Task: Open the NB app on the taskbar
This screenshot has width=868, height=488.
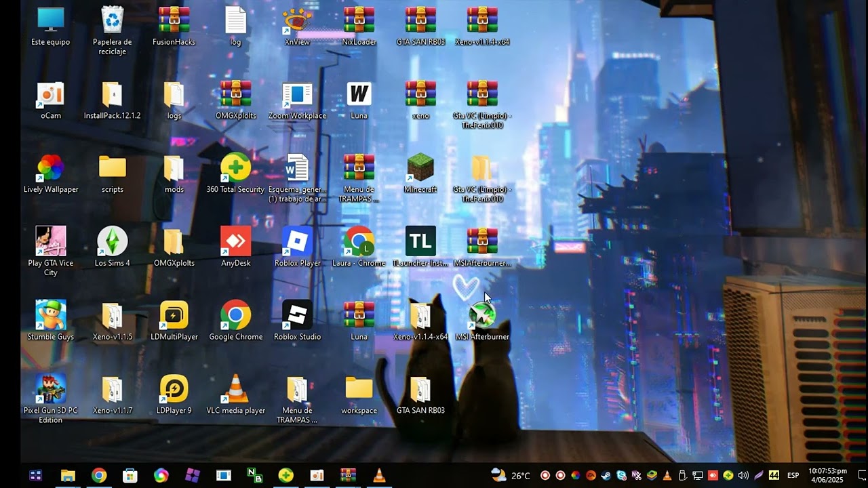Action: coord(255,476)
